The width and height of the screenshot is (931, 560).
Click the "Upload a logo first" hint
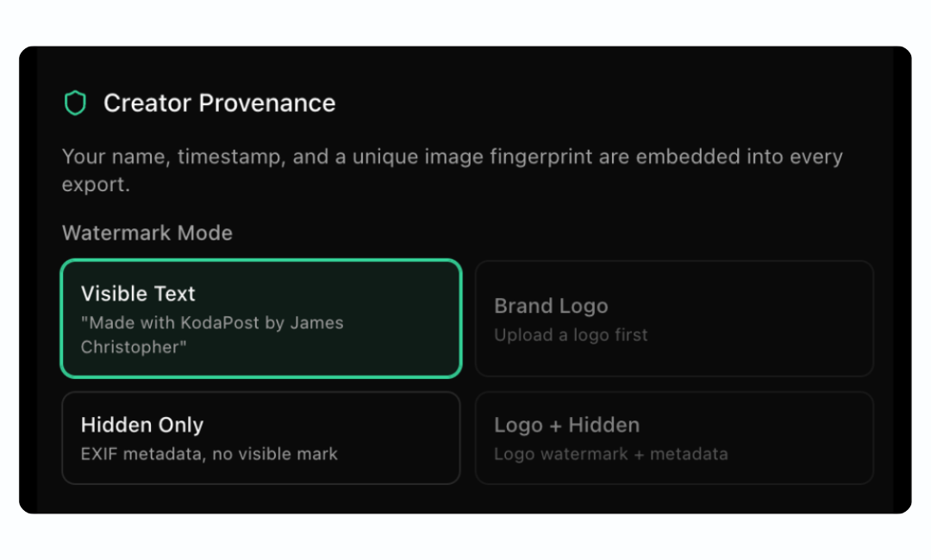(571, 334)
